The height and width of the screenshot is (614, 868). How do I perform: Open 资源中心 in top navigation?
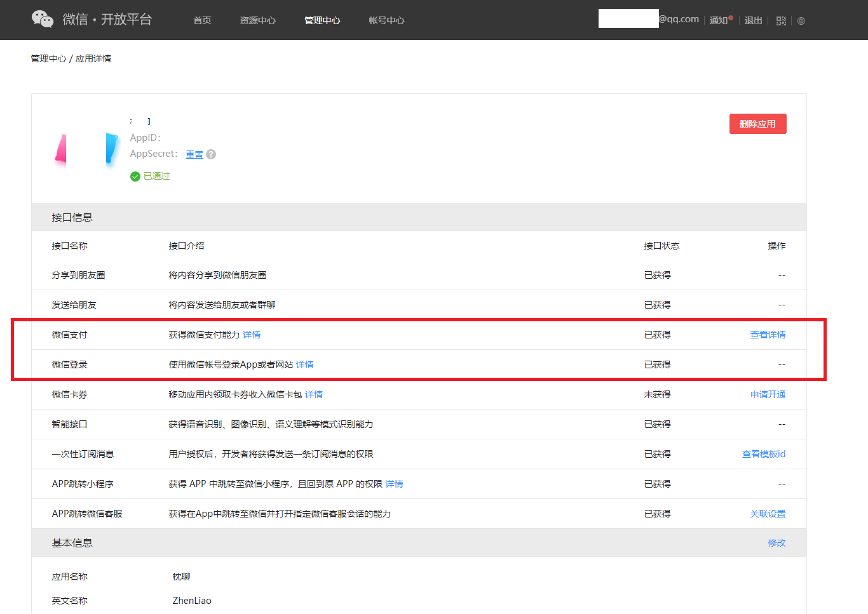click(258, 20)
